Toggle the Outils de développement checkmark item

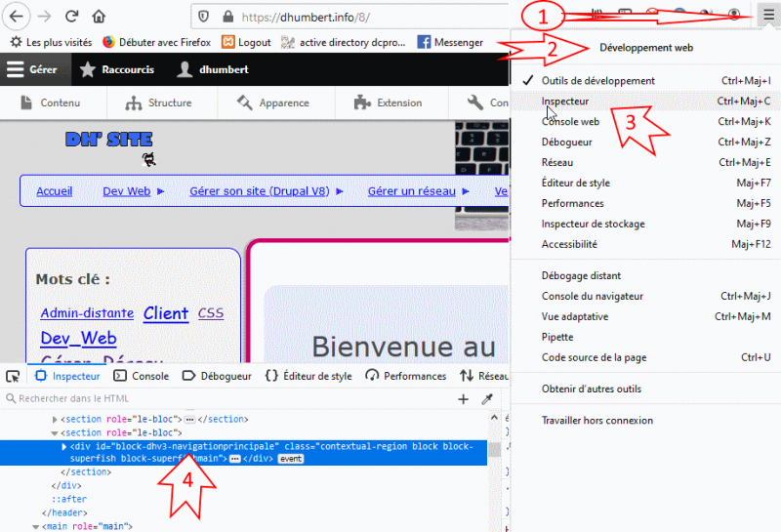point(597,80)
